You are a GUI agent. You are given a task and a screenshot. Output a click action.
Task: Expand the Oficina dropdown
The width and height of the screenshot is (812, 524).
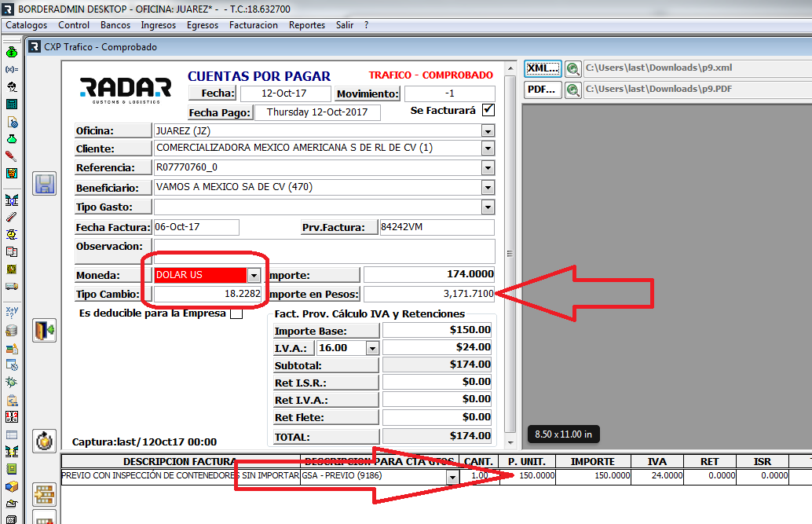tap(488, 131)
